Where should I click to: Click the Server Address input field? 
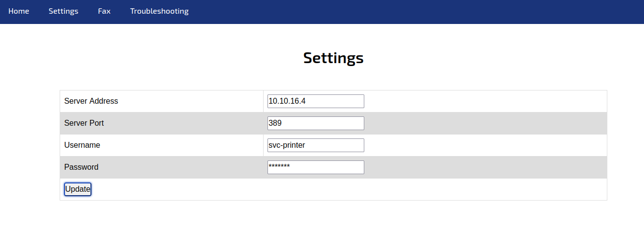(315, 101)
